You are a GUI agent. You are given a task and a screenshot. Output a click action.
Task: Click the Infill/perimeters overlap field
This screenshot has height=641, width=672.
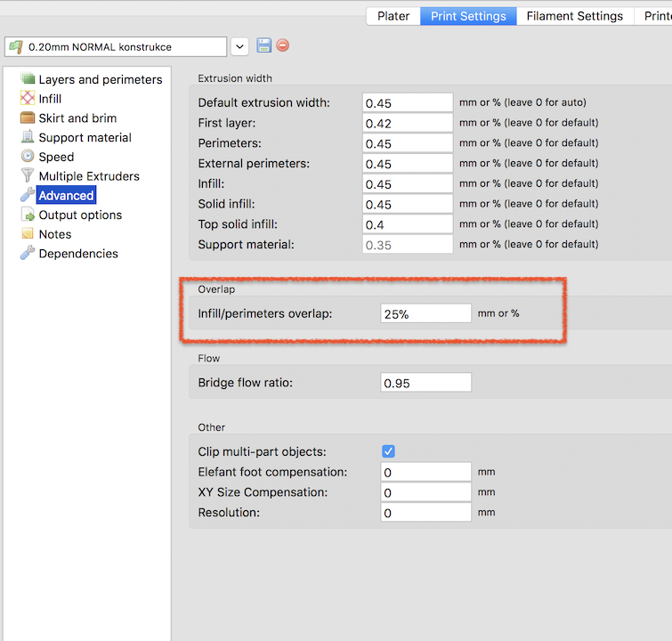pos(425,313)
